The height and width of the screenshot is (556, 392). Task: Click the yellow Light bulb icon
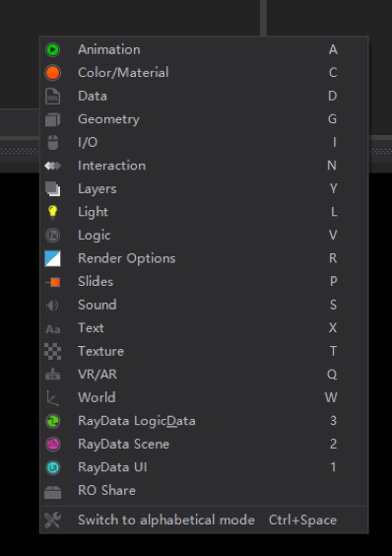pyautogui.click(x=53, y=212)
